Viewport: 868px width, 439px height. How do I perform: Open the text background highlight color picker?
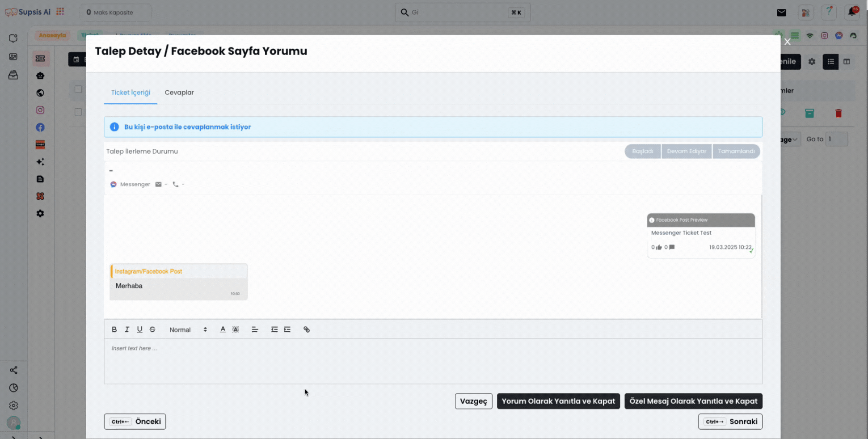236,329
